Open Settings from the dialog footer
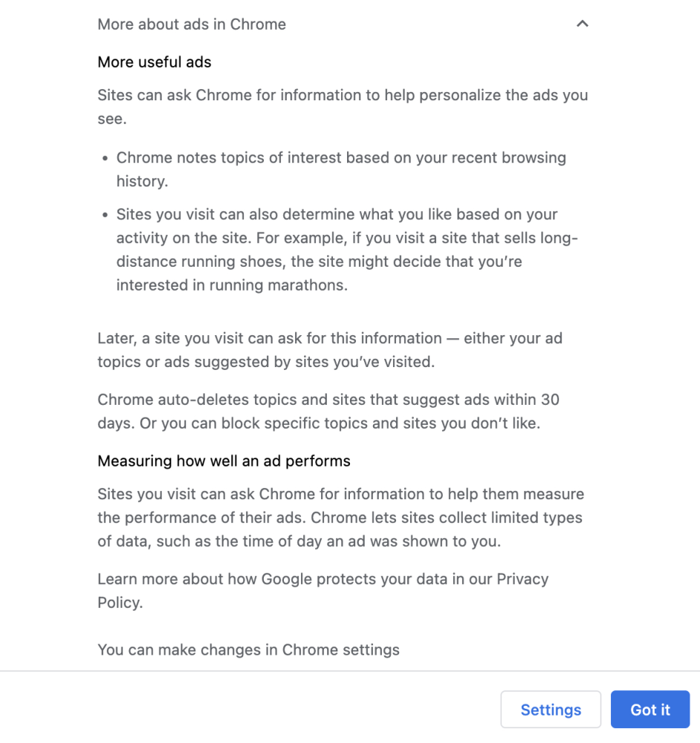The width and height of the screenshot is (700, 743). 551,710
